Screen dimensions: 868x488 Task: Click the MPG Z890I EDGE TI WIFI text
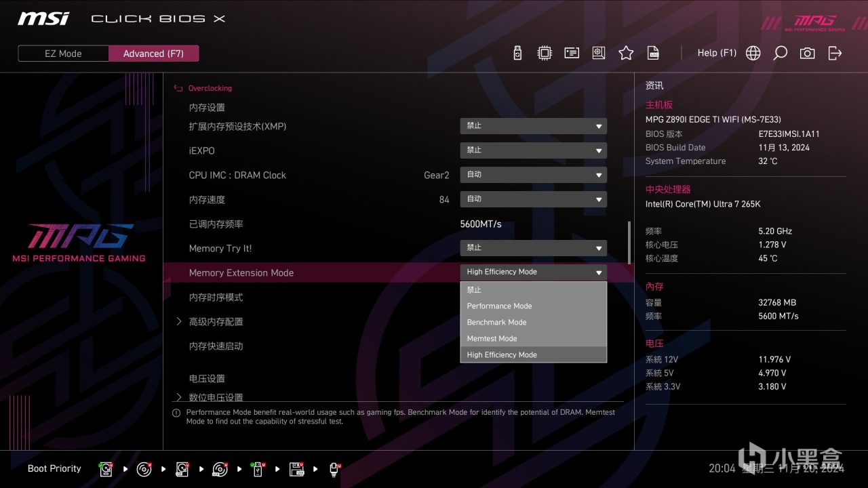coord(713,119)
